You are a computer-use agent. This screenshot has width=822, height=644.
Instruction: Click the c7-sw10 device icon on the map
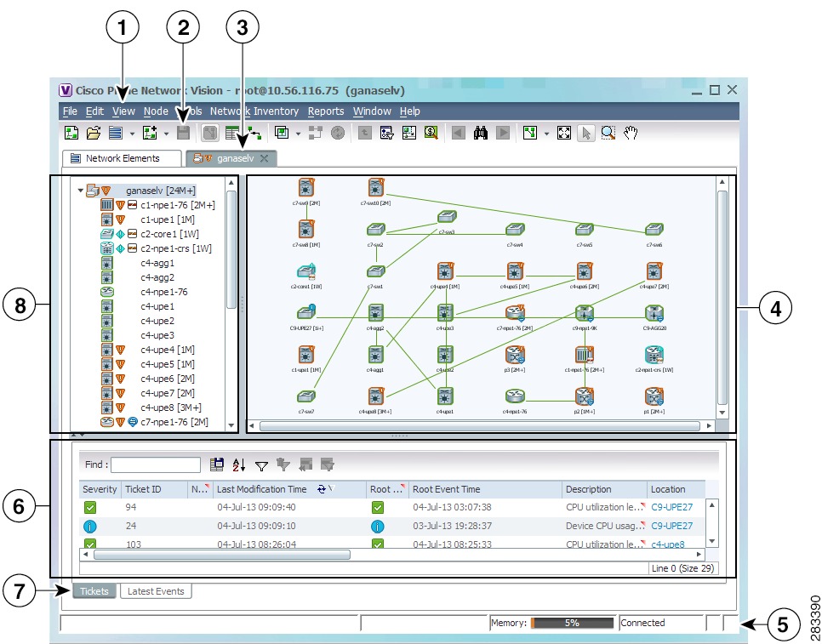375,188
